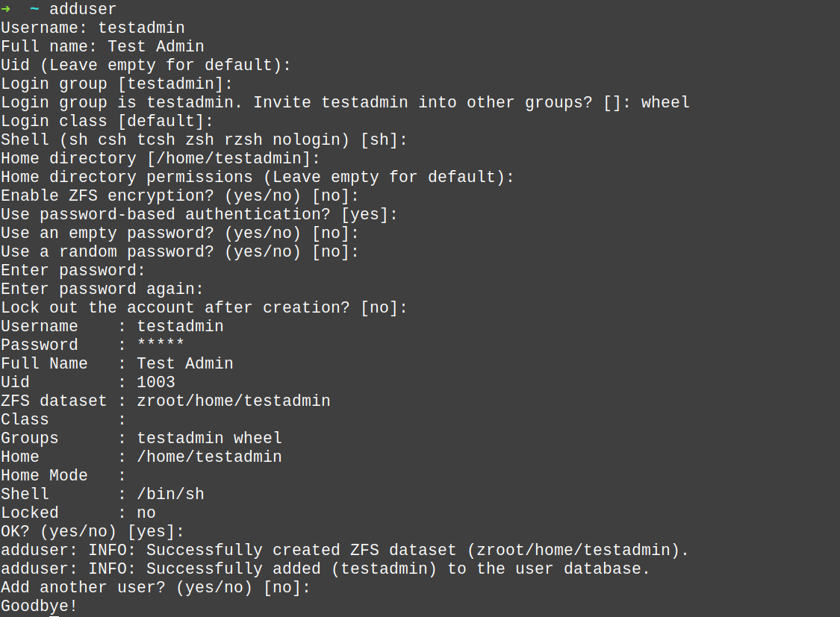Click the 'Enter password again:' line

pyautogui.click(x=102, y=289)
